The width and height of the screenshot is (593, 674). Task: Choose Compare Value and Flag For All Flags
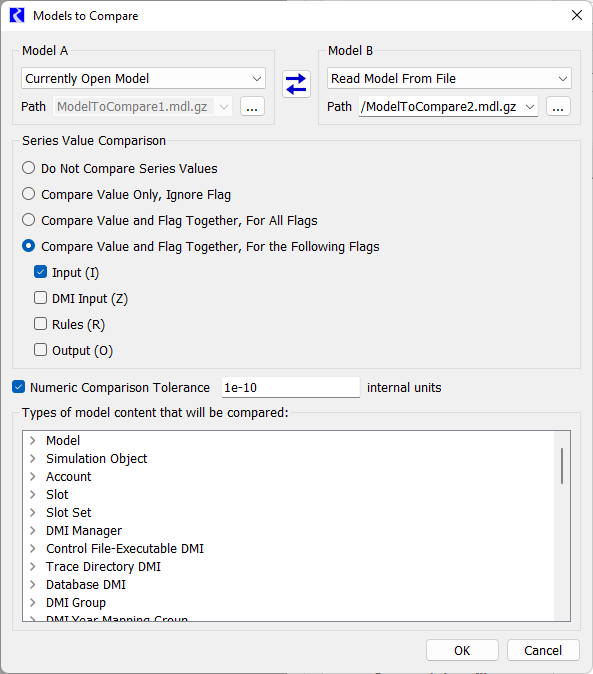(x=28, y=220)
